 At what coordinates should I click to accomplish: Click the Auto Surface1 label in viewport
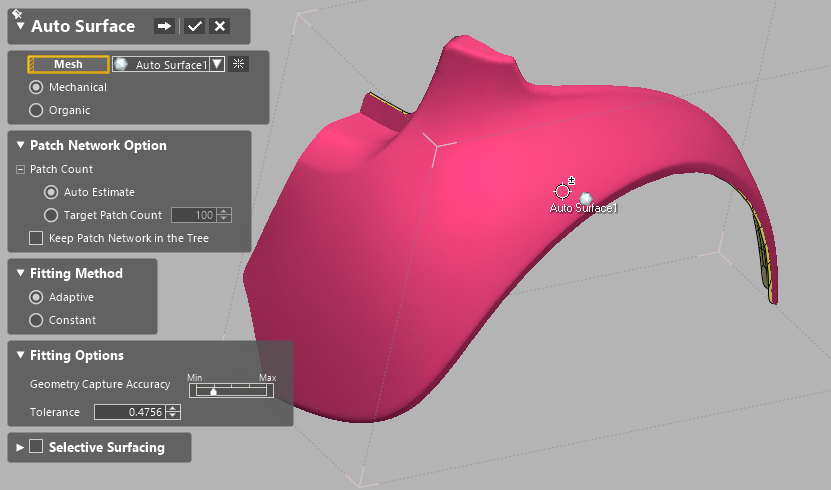click(583, 208)
